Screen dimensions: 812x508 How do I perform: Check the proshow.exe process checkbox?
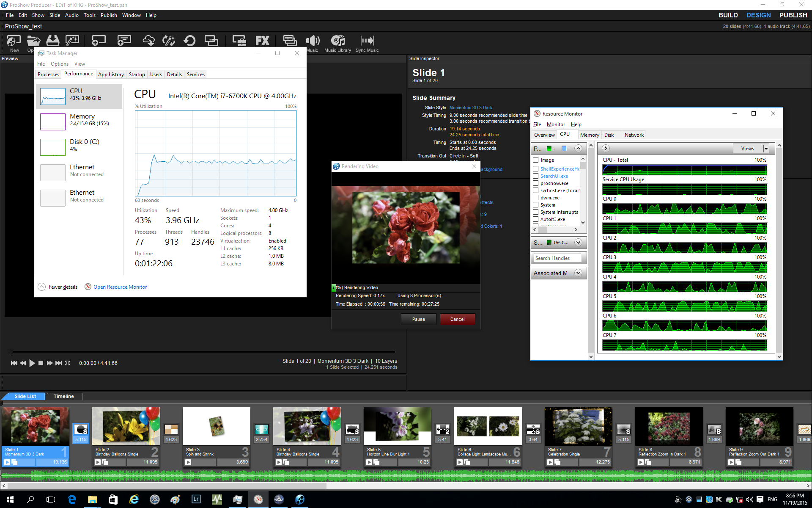click(x=536, y=183)
